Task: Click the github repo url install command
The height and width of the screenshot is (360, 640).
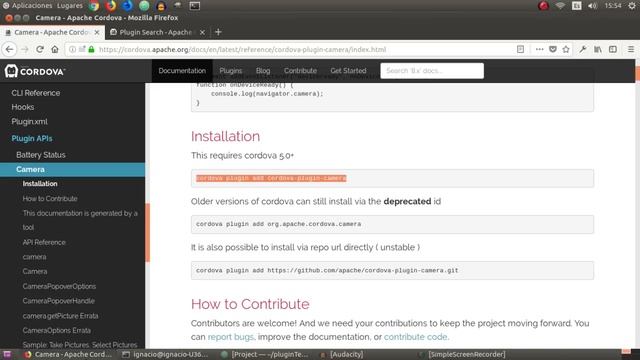Action: 327,270
